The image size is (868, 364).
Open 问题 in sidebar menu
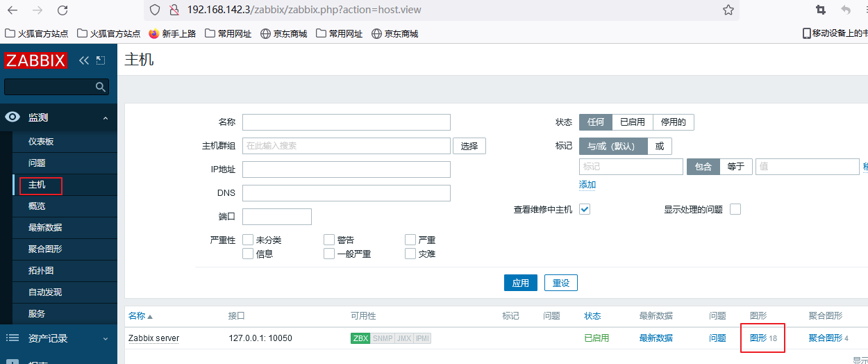pyautogui.click(x=37, y=163)
